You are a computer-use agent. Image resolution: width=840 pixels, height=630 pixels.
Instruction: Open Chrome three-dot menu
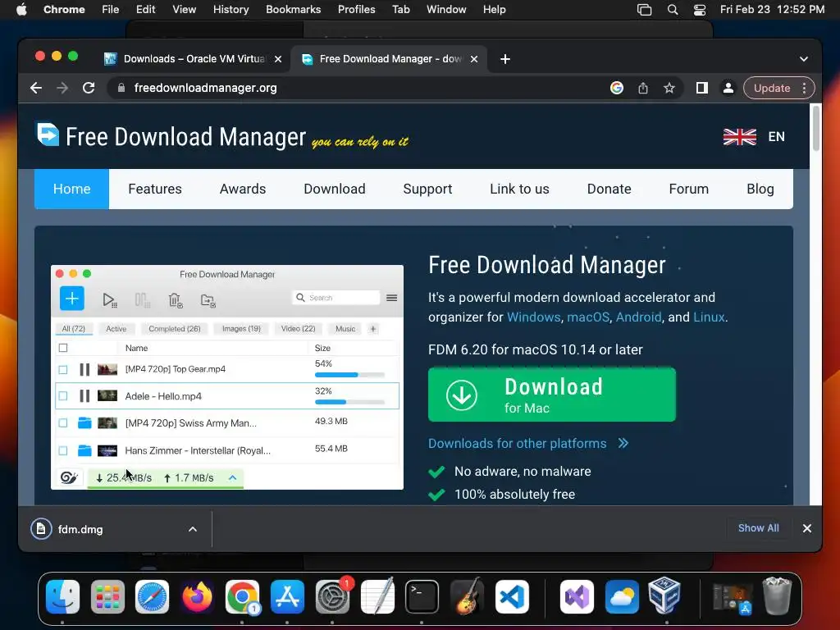tap(804, 88)
